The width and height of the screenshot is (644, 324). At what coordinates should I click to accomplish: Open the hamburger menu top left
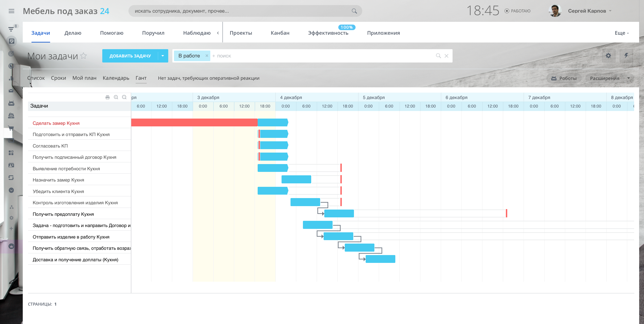click(11, 11)
